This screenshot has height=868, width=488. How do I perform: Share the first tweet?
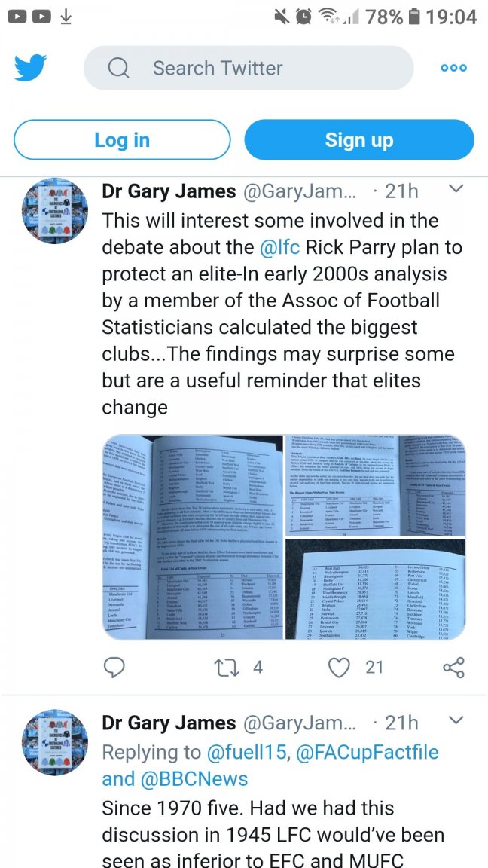[x=453, y=667]
